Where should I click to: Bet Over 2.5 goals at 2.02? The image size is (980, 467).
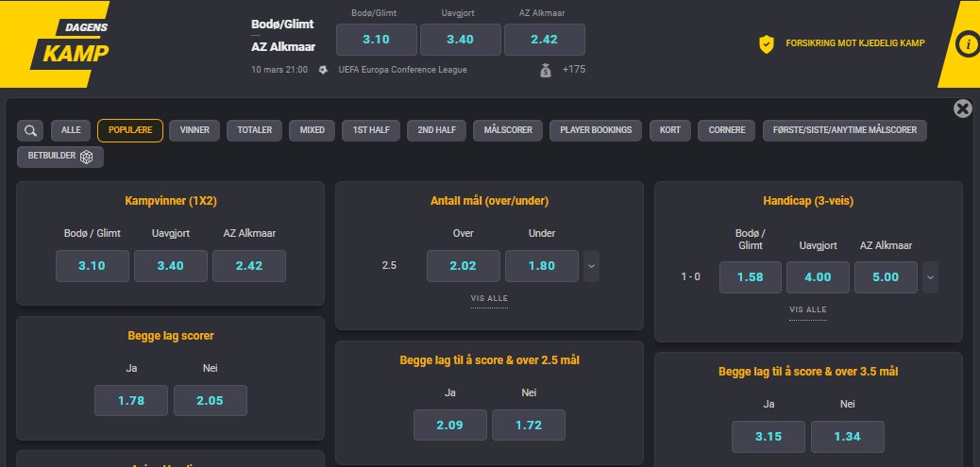point(464,266)
